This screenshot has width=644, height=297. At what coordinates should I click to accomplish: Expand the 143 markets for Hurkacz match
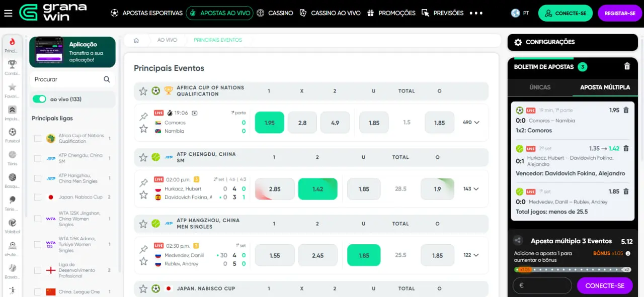click(471, 189)
